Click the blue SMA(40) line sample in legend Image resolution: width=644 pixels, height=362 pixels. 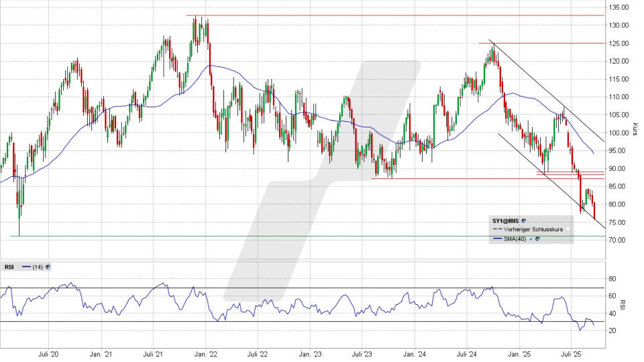(497, 239)
